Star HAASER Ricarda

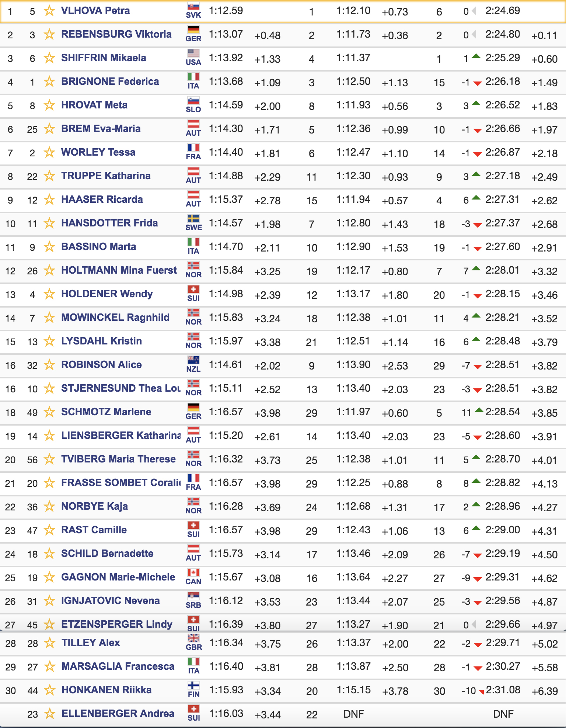point(49,200)
